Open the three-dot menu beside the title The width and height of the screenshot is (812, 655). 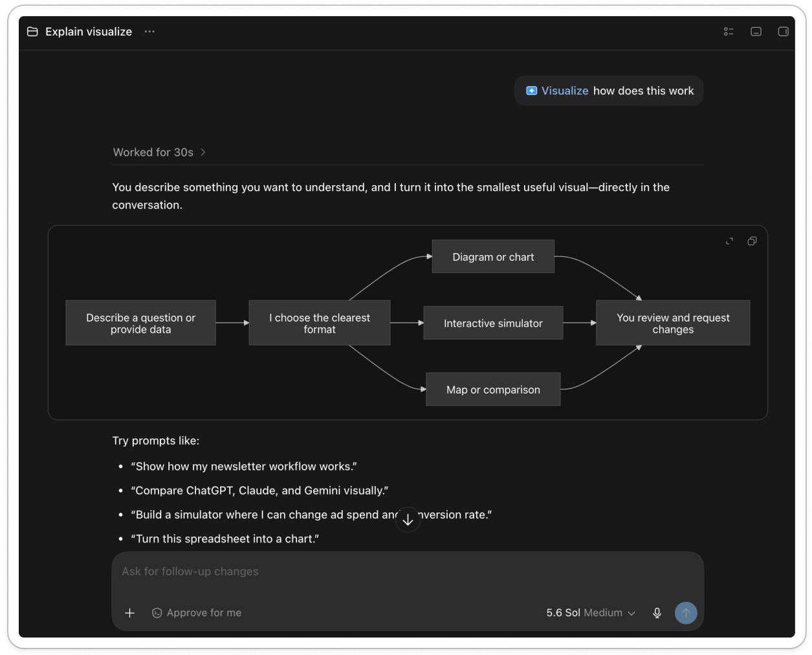tap(149, 32)
